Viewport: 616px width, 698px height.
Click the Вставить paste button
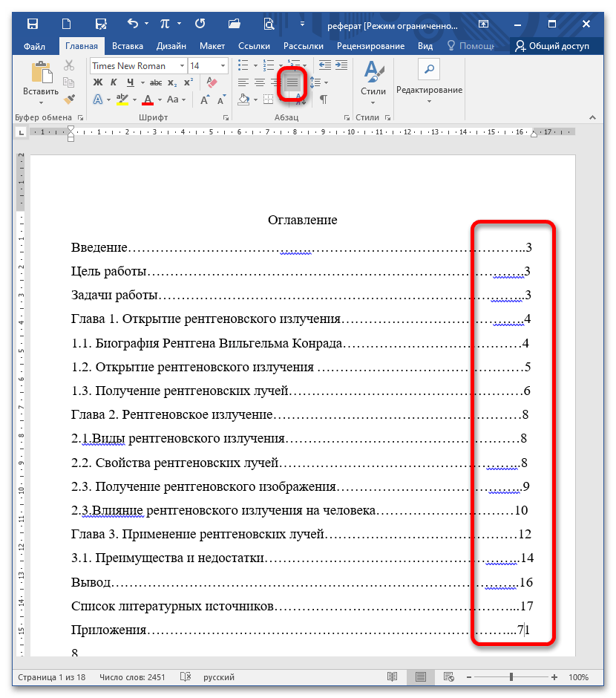coord(40,80)
